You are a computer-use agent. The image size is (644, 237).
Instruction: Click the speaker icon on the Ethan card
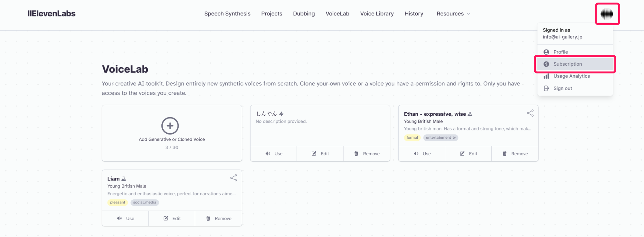coord(416,154)
